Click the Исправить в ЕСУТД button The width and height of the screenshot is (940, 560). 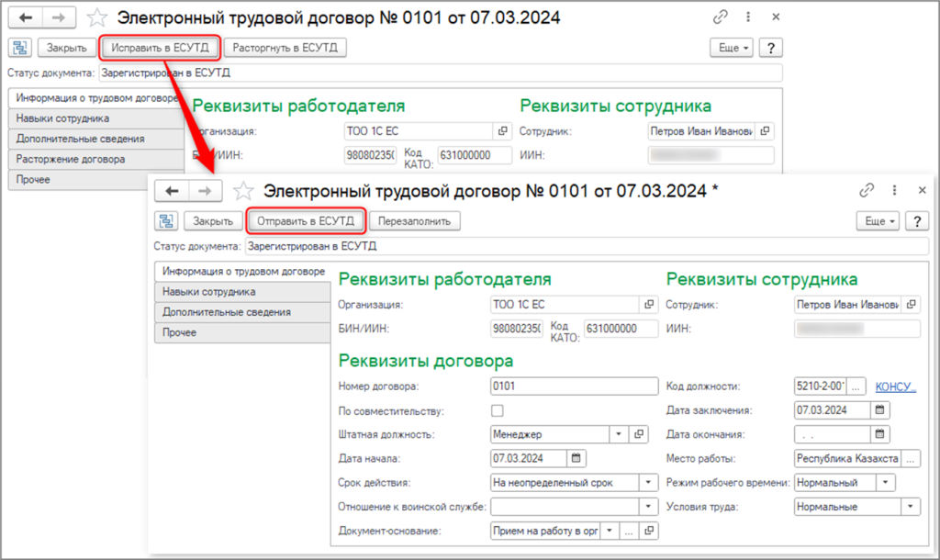point(160,48)
